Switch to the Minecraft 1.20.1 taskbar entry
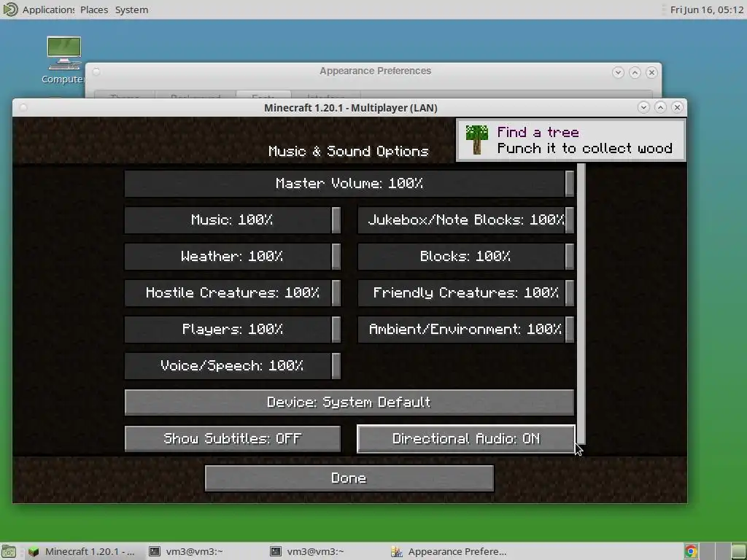The image size is (747, 560). click(82, 551)
